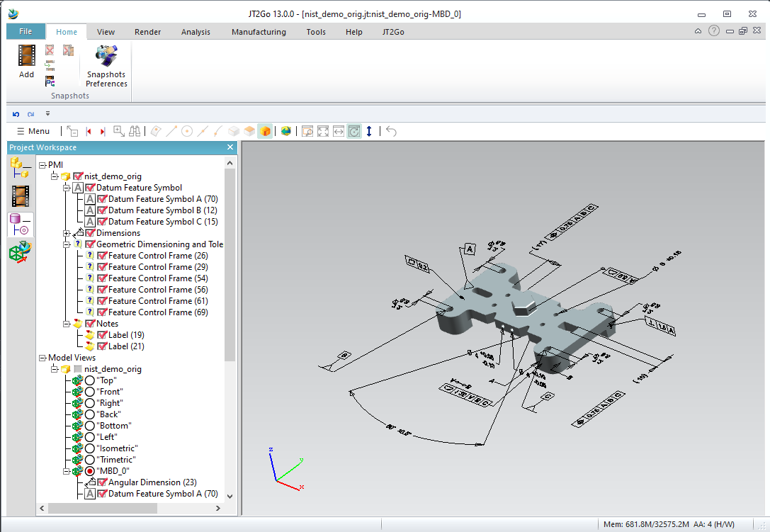Select the "Top" model view radio button

tap(90, 380)
